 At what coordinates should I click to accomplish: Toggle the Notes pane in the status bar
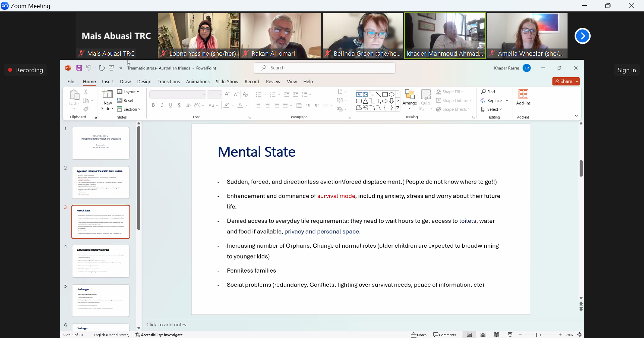pyautogui.click(x=419, y=335)
